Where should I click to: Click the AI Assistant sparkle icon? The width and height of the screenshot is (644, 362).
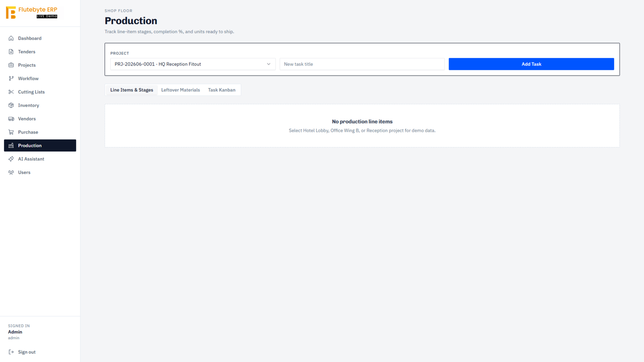11,159
